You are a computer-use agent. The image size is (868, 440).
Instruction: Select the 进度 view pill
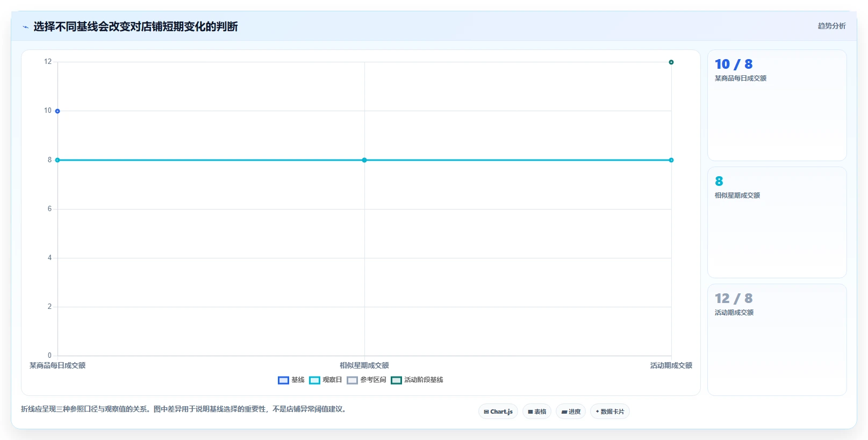click(571, 412)
